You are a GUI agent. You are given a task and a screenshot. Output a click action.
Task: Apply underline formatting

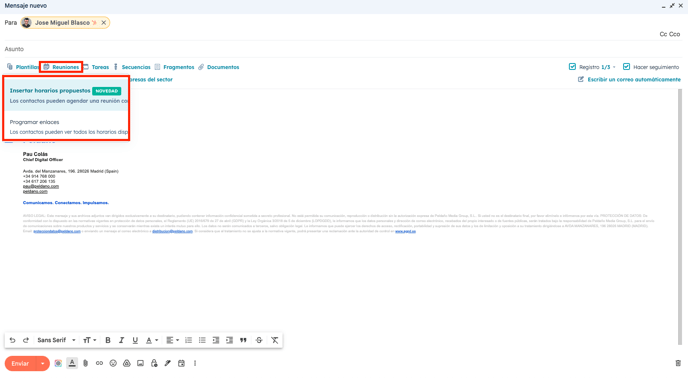135,340
